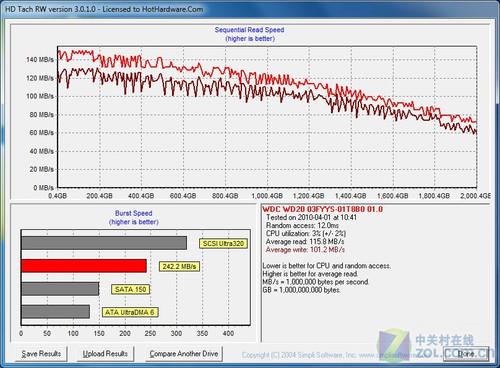Click the 'Burst Speed' chart title
The width and height of the screenshot is (500, 368).
pos(134,213)
